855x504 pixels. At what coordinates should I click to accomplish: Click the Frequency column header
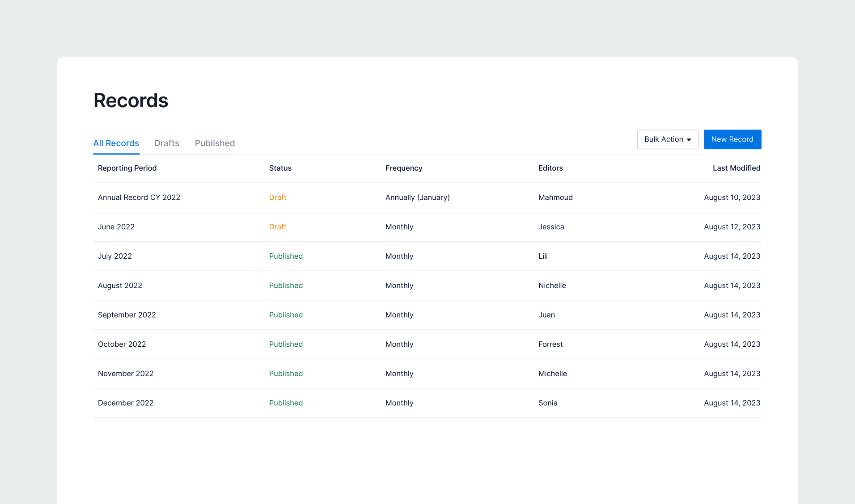(x=403, y=168)
